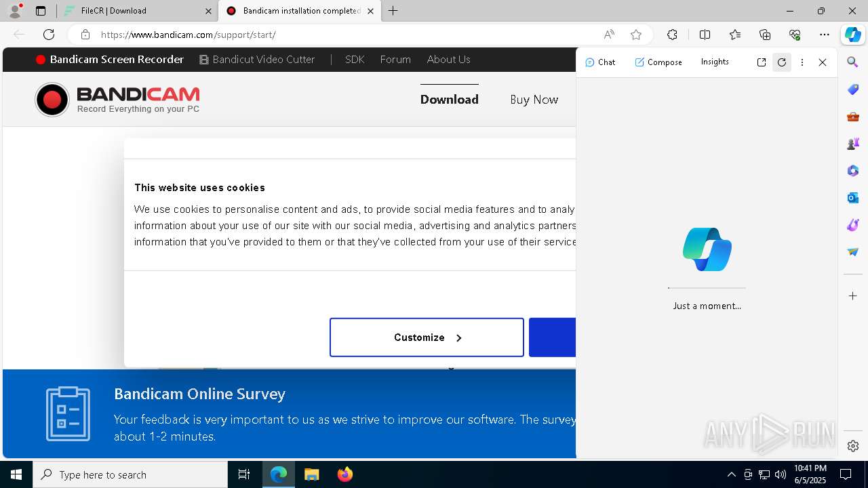Image resolution: width=868 pixels, height=488 pixels.
Task: Open the About Us page
Action: click(448, 60)
